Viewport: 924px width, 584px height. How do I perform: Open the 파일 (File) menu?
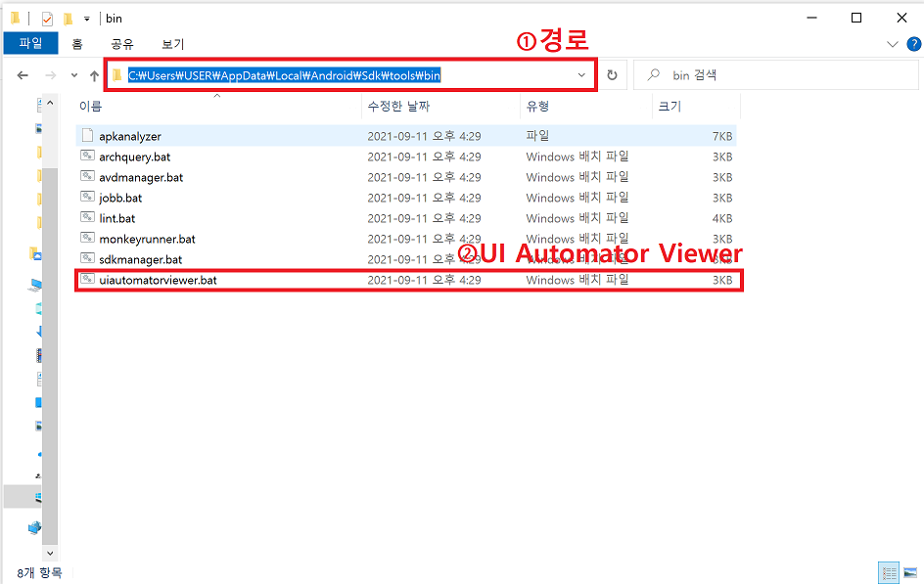(x=28, y=43)
